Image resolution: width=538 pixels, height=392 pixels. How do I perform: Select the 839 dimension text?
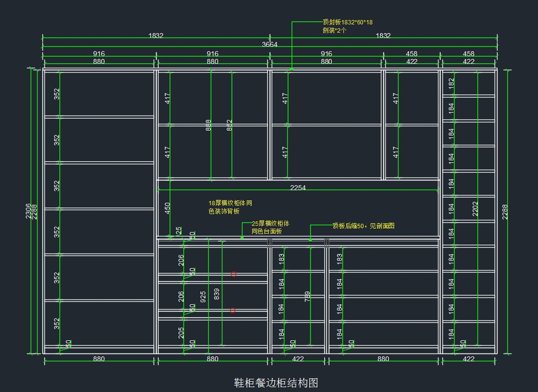[x=217, y=294]
